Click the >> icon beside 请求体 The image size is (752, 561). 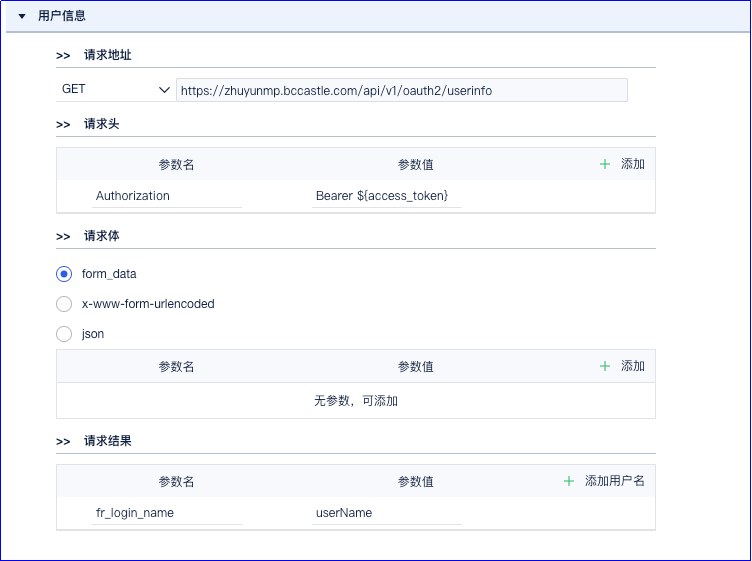[63, 236]
